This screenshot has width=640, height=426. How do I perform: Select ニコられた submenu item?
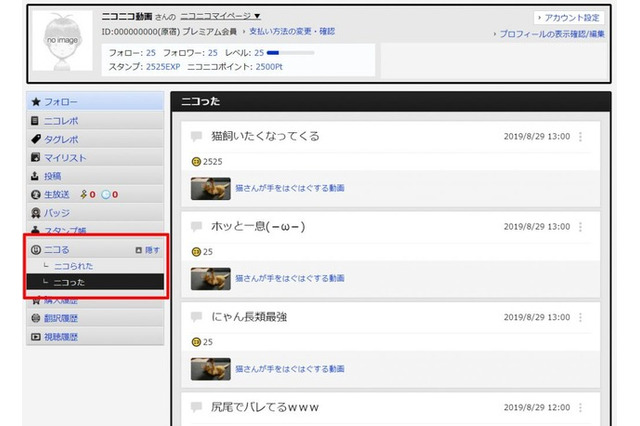73,266
